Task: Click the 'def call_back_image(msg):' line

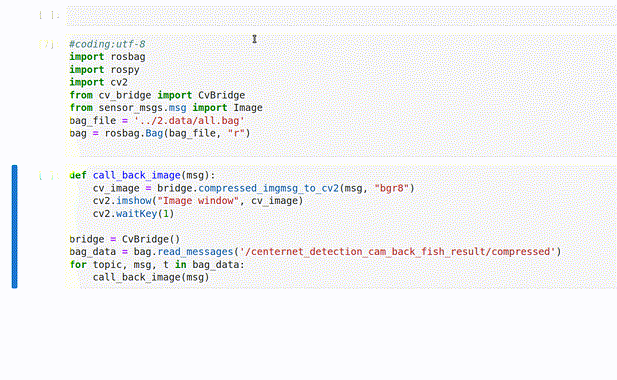Action: click(x=142, y=175)
